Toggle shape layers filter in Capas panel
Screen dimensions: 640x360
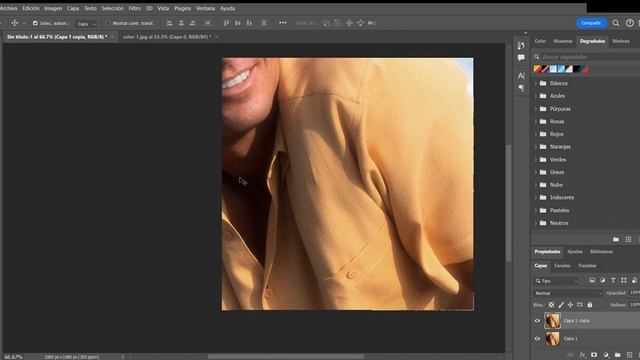[x=624, y=280]
